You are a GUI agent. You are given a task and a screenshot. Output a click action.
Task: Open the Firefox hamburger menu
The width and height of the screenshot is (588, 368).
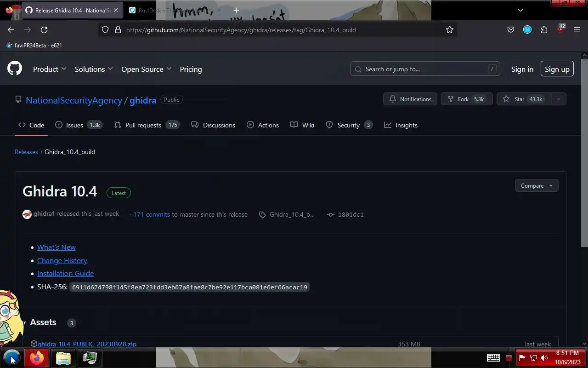pos(577,30)
